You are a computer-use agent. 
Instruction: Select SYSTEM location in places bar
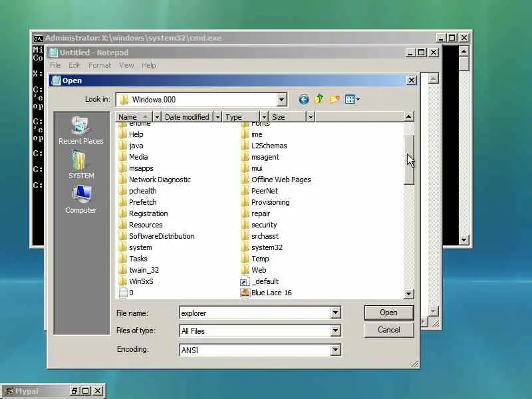[x=80, y=165]
